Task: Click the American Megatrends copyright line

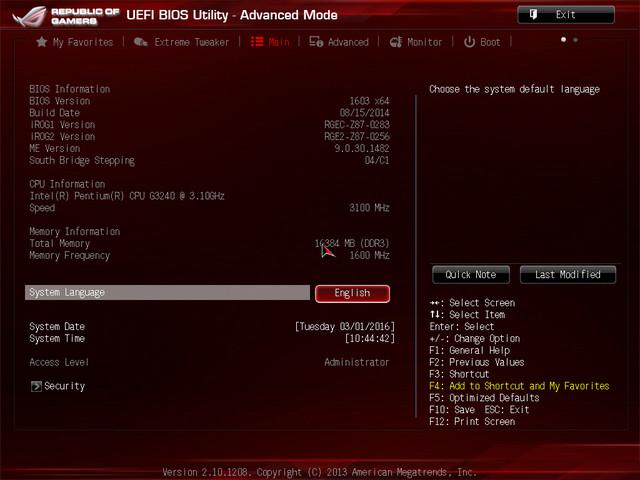Action: click(320, 472)
